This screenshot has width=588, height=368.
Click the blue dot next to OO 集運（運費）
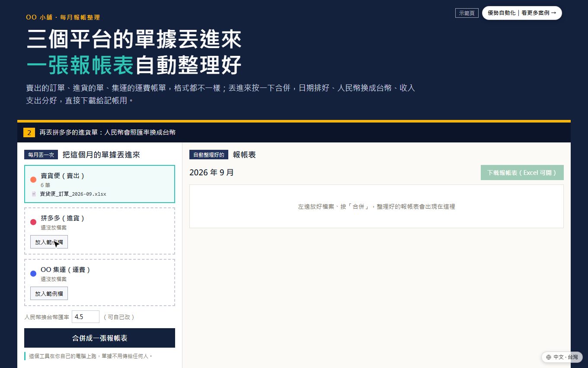pos(33,274)
